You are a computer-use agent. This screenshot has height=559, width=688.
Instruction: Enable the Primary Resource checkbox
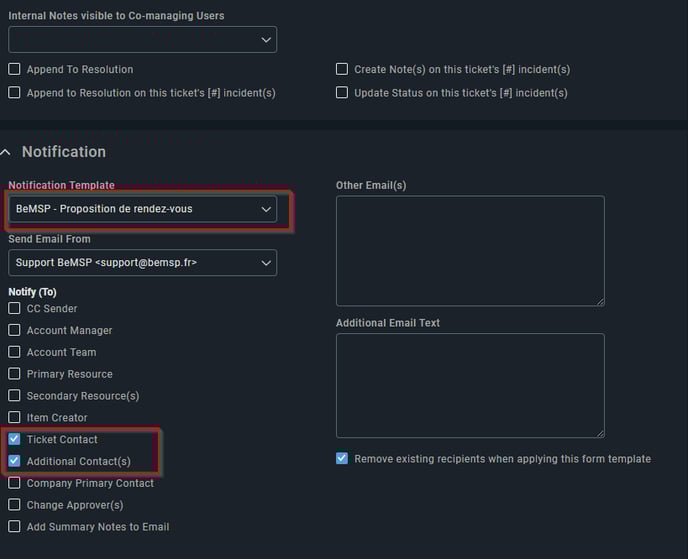pos(14,374)
